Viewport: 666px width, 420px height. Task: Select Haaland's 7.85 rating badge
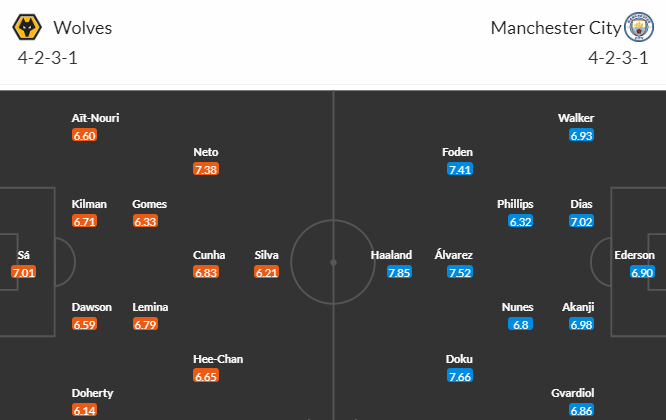point(399,273)
